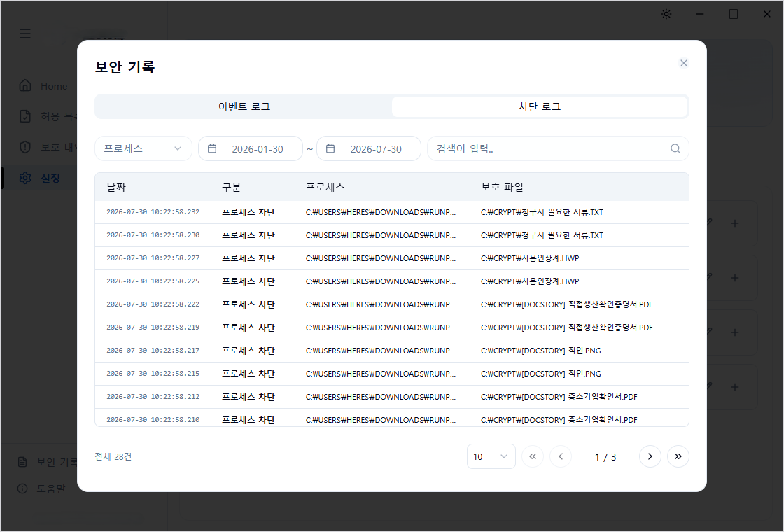Select log row timestamped 10:22:58.210
The image size is (784, 532).
click(x=392, y=418)
